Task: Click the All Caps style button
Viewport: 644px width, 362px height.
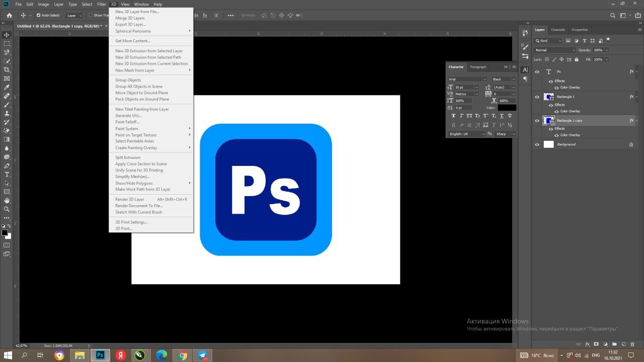Action: [x=469, y=116]
